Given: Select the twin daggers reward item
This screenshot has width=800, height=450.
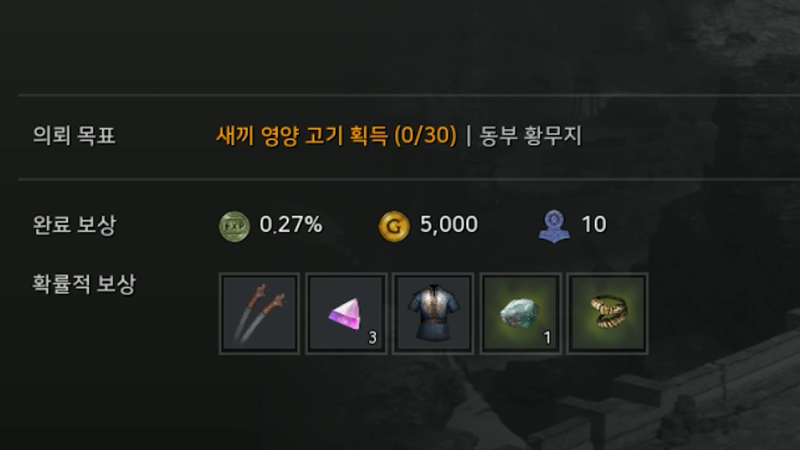Looking at the screenshot, I should point(259,313).
